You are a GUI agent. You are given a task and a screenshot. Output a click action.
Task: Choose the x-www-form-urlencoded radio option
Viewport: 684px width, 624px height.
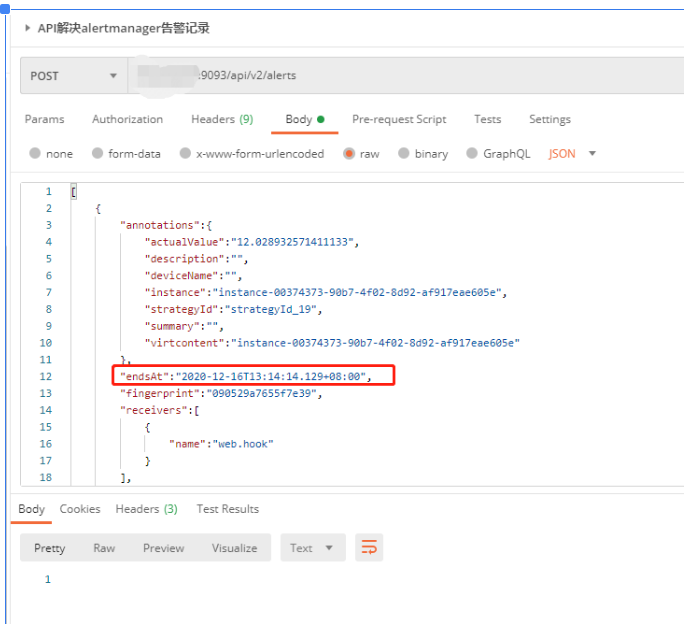coord(185,154)
